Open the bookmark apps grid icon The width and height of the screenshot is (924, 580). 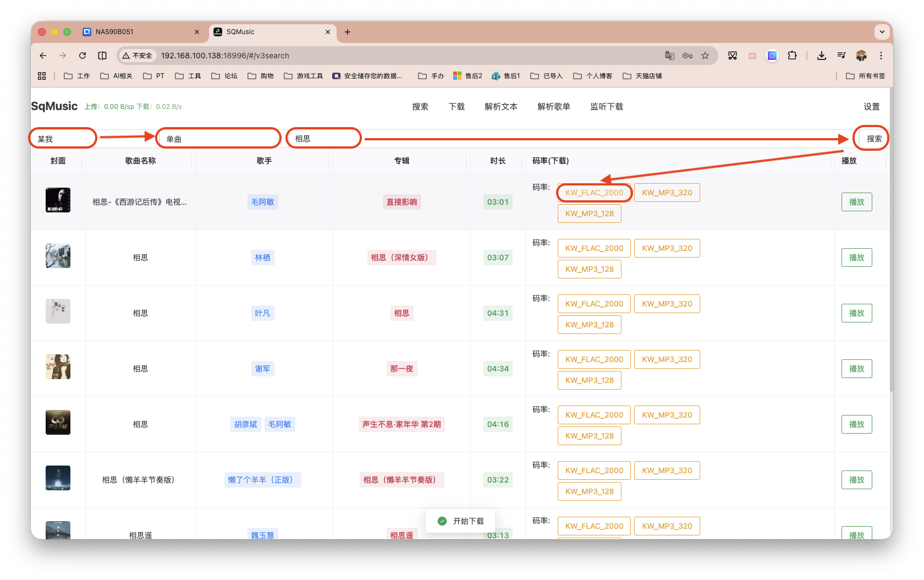coord(42,76)
